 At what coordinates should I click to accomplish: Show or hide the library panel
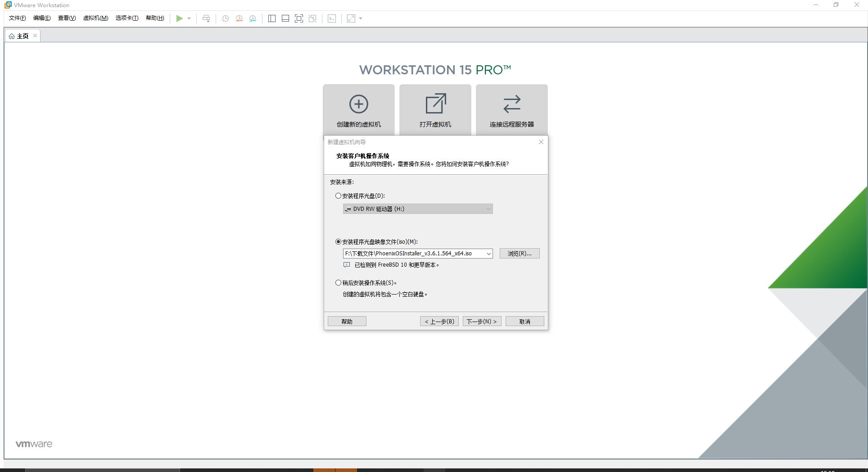[x=271, y=18]
